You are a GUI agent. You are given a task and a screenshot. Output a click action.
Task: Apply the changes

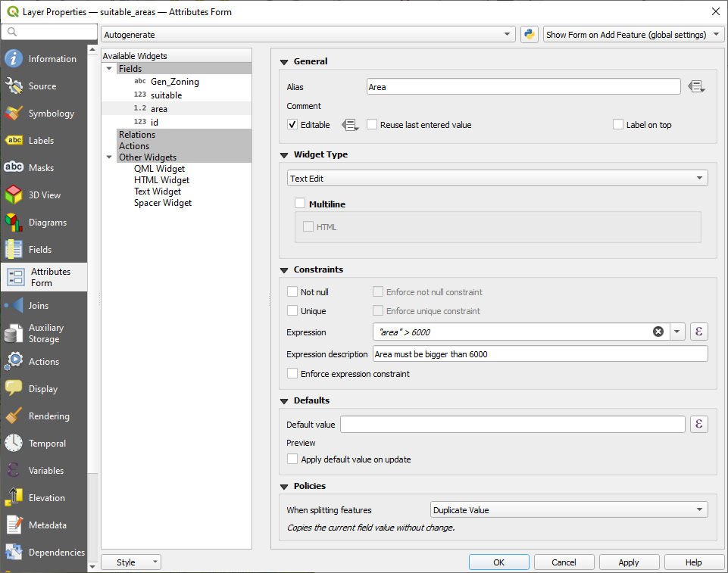[629, 562]
